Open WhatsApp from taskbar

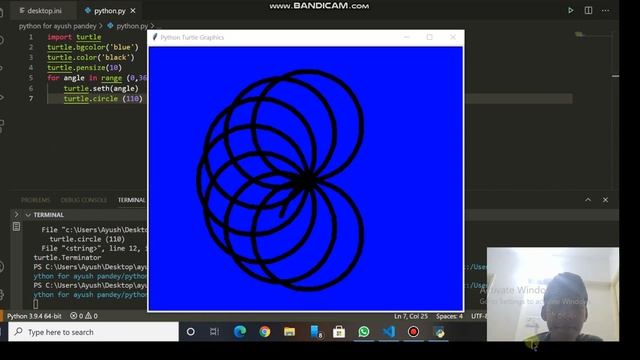[364, 332]
